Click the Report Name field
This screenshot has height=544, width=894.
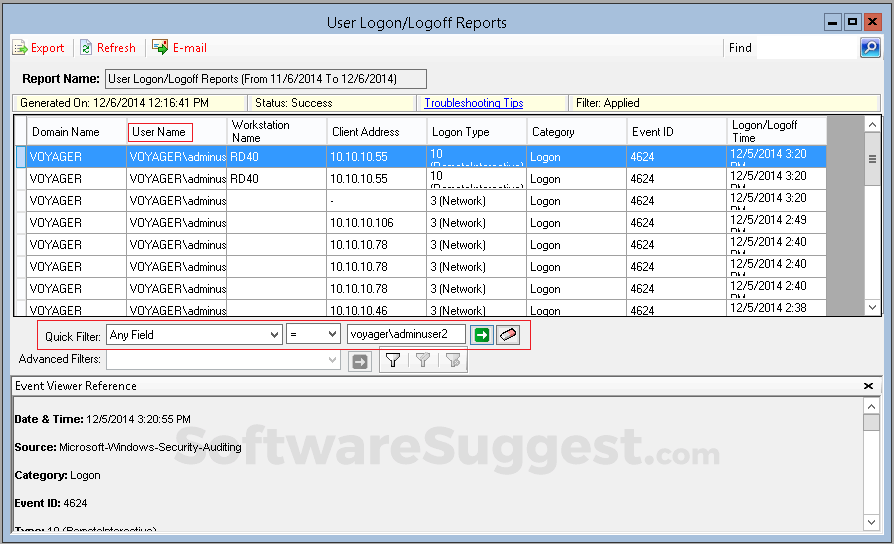click(x=266, y=79)
